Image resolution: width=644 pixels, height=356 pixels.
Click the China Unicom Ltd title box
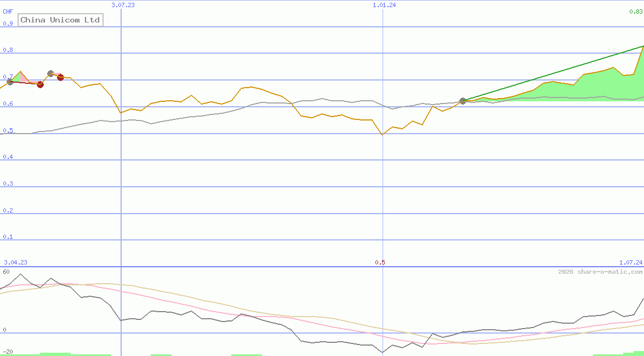(x=60, y=20)
